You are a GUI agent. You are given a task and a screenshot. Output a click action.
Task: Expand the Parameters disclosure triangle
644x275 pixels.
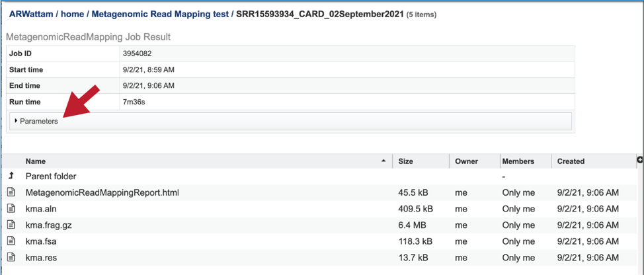point(16,121)
